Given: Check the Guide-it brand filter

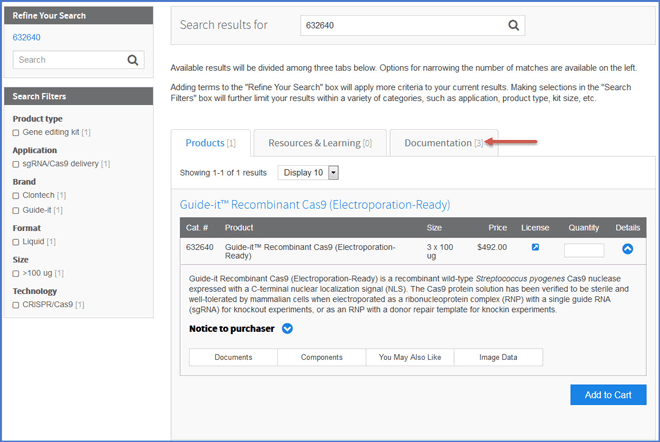Looking at the screenshot, I should [x=16, y=210].
